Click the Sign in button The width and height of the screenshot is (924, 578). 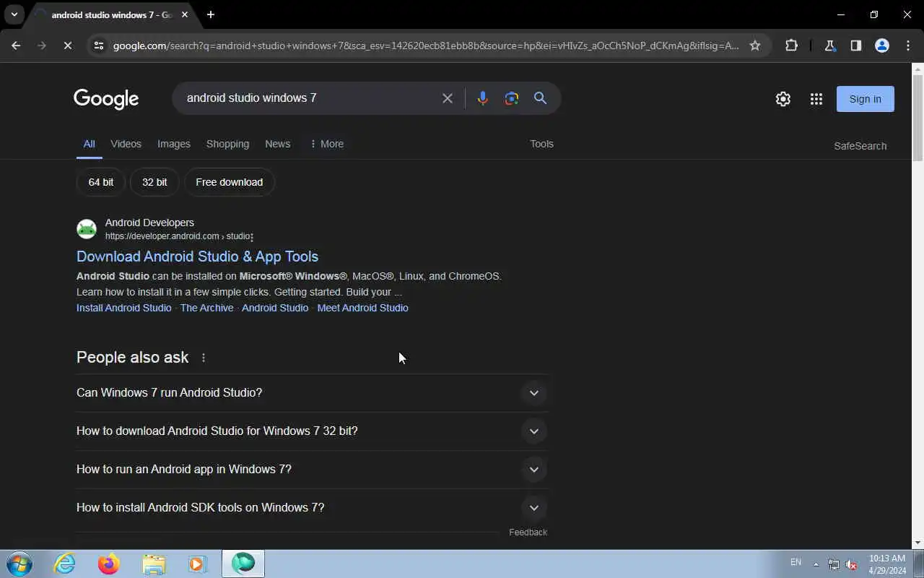[x=865, y=99]
